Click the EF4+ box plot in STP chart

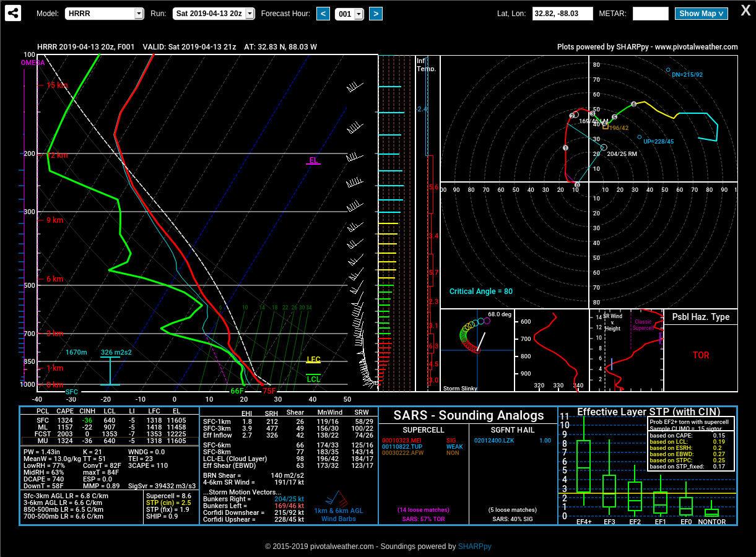[583, 467]
